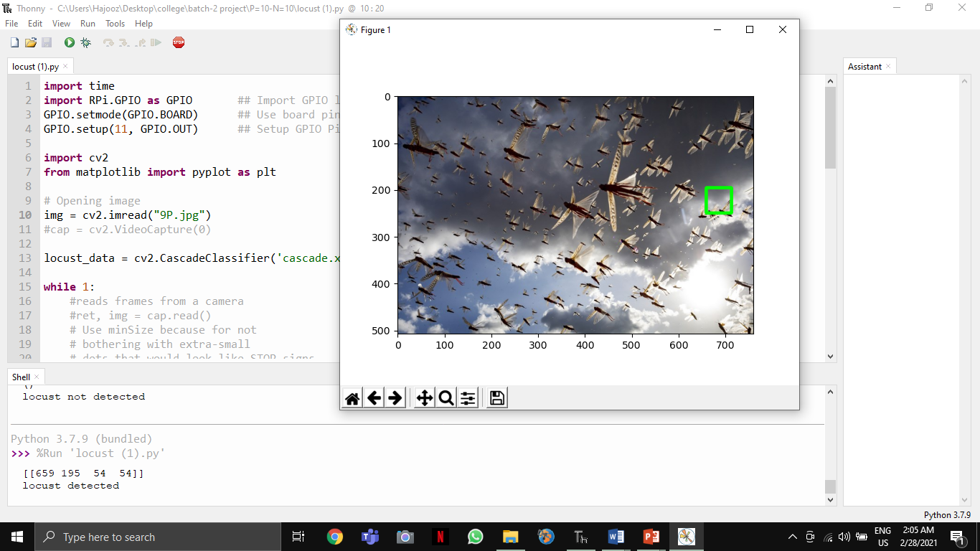
Task: Create a new file
Action: [x=13, y=42]
